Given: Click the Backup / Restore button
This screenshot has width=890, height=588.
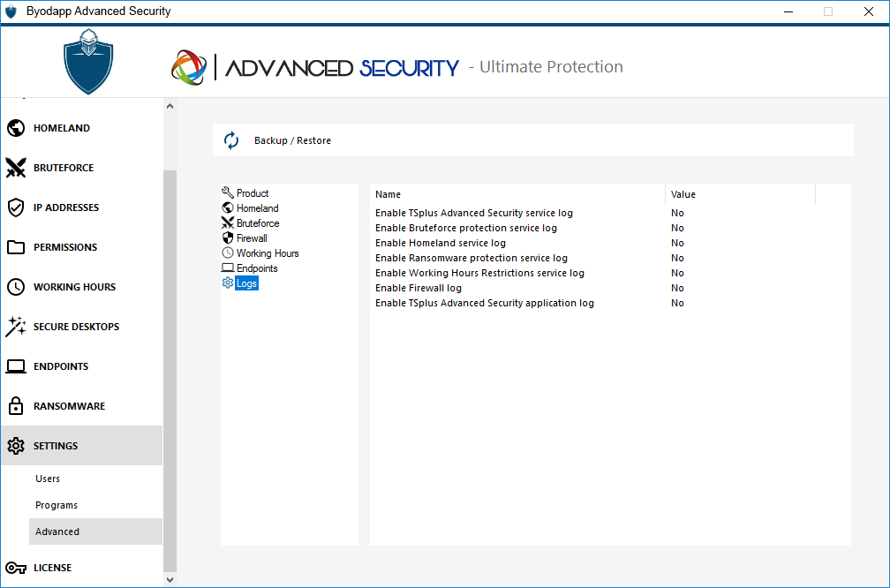Looking at the screenshot, I should [533, 140].
